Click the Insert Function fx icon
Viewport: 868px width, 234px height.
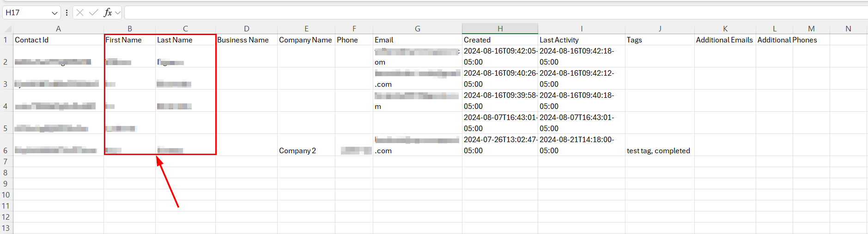(x=108, y=12)
